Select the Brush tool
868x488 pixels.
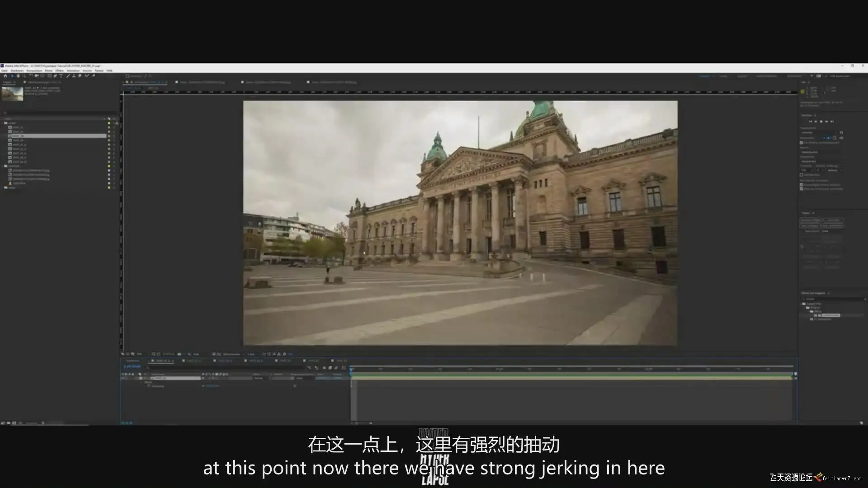click(x=68, y=76)
